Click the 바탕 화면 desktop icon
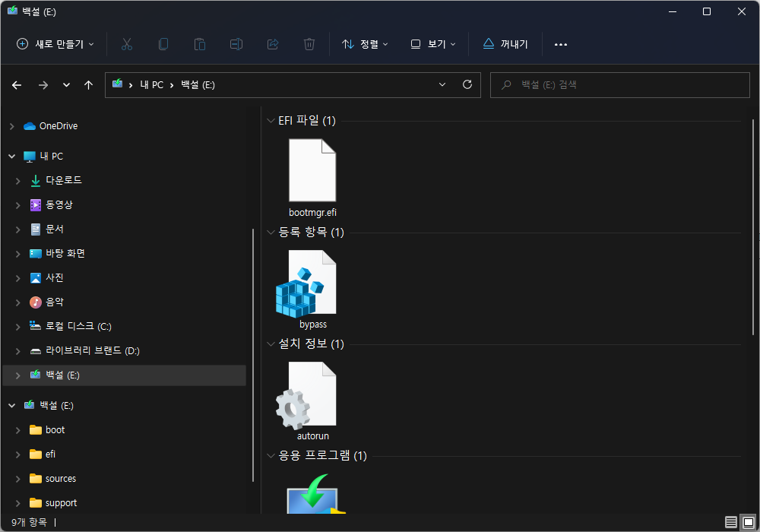 tap(36, 254)
